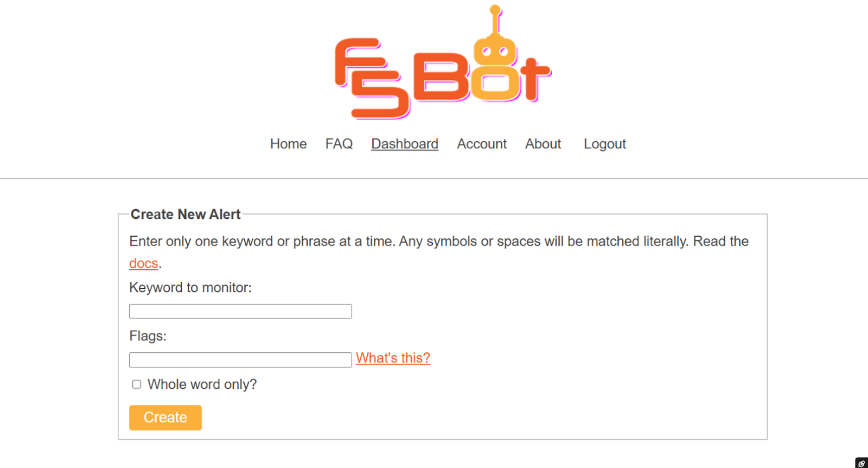Enable the "Whole word only?" checkbox

(x=136, y=384)
